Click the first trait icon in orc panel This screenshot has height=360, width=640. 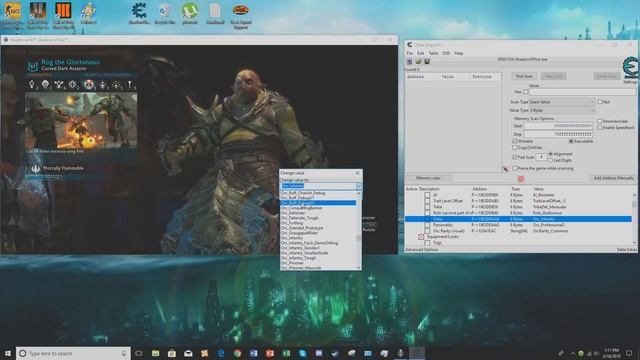click(31, 84)
